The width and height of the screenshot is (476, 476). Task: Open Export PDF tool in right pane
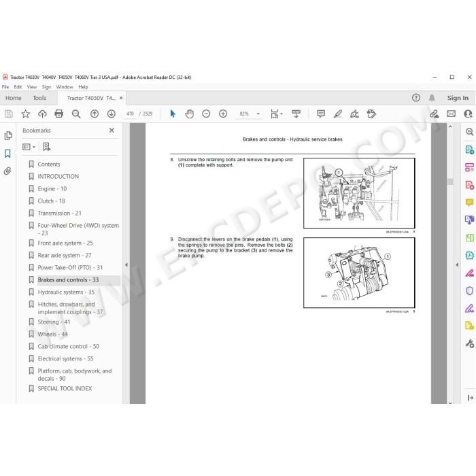tap(469, 150)
